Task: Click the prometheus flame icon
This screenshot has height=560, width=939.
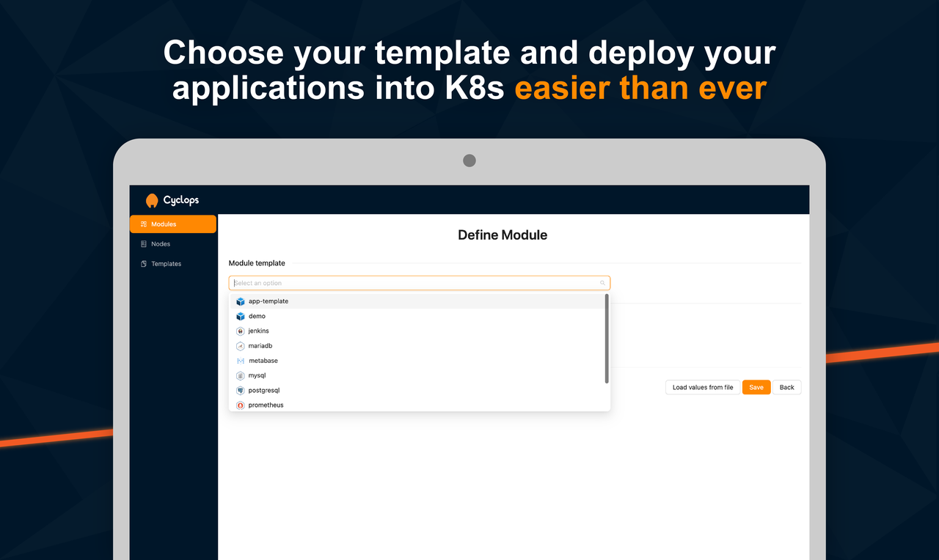Action: point(241,405)
